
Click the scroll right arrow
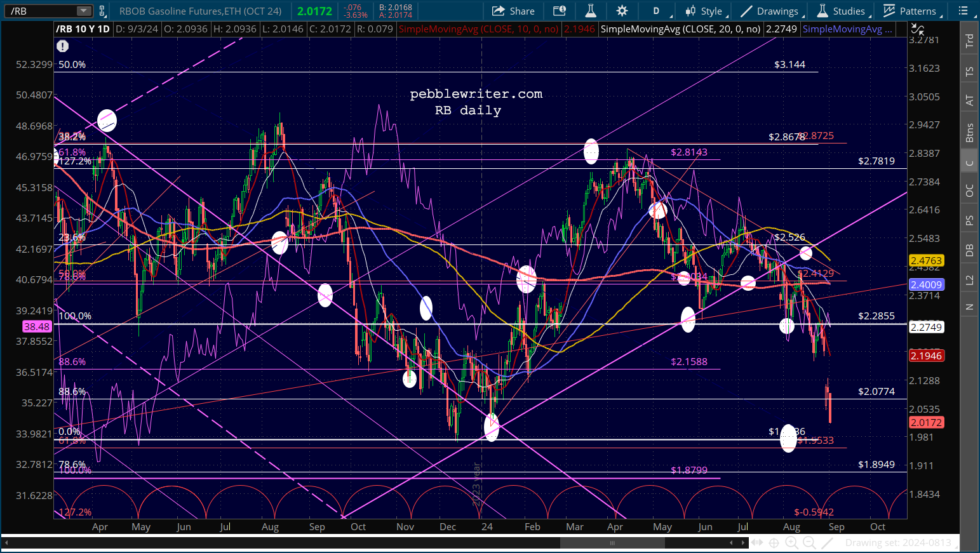744,543
